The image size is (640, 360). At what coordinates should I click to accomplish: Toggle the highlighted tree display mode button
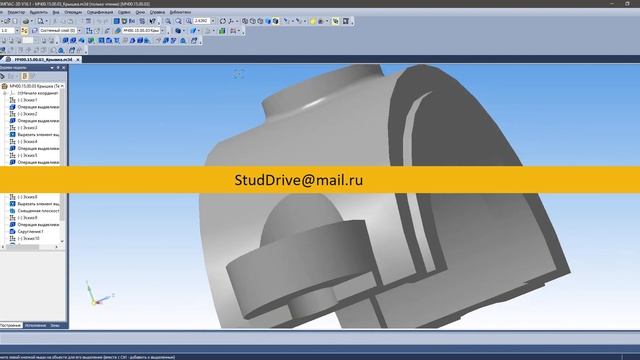pos(24,76)
